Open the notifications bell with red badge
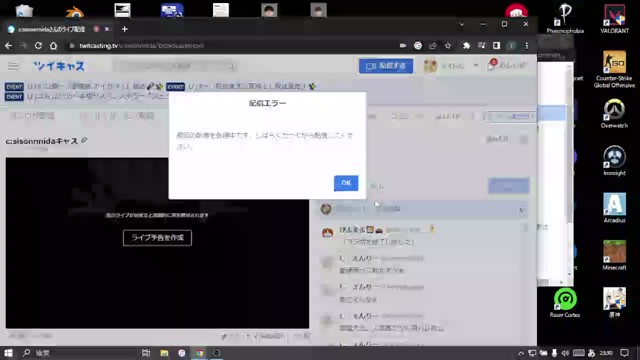The image size is (640, 360). point(491,65)
